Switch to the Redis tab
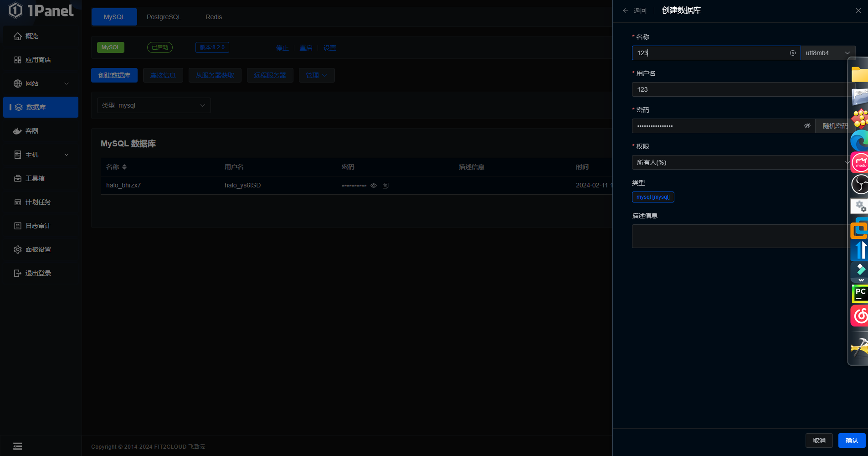868x456 pixels. coord(213,17)
